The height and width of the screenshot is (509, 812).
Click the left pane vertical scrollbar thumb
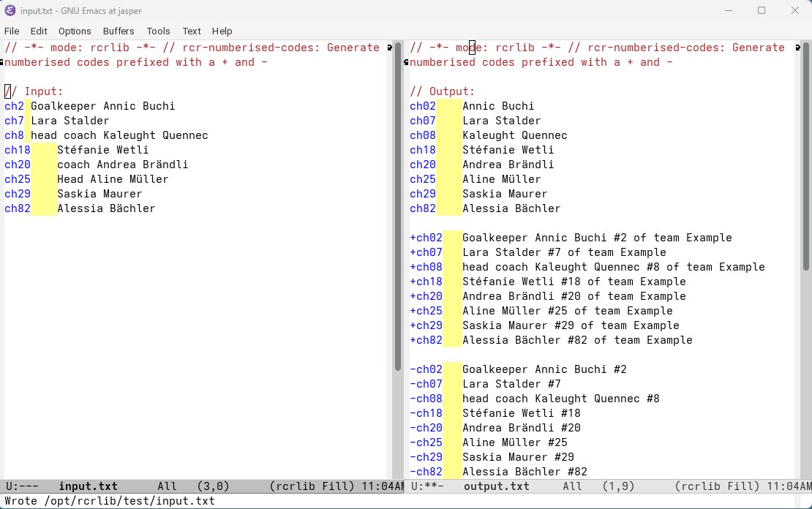click(x=398, y=207)
